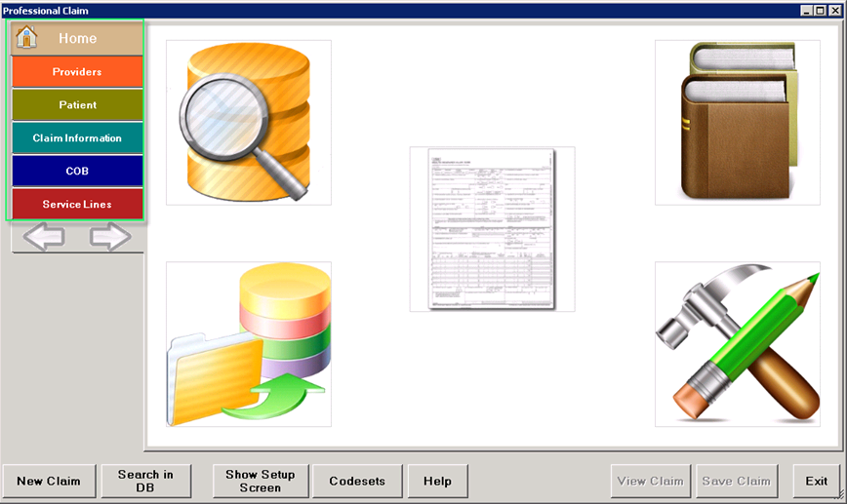847x504 pixels.
Task: Click the Help button
Action: coord(437,481)
